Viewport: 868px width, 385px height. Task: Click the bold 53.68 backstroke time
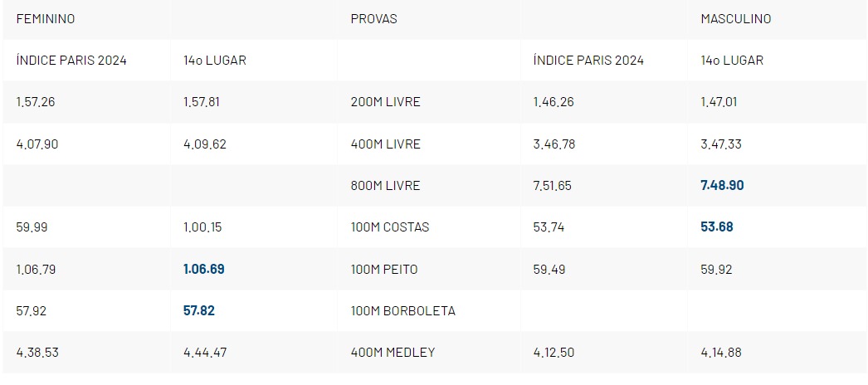click(x=717, y=227)
